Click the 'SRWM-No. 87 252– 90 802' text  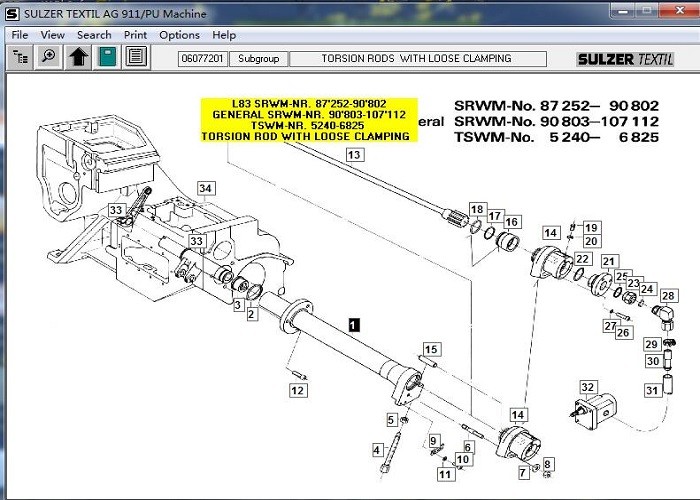click(x=556, y=106)
